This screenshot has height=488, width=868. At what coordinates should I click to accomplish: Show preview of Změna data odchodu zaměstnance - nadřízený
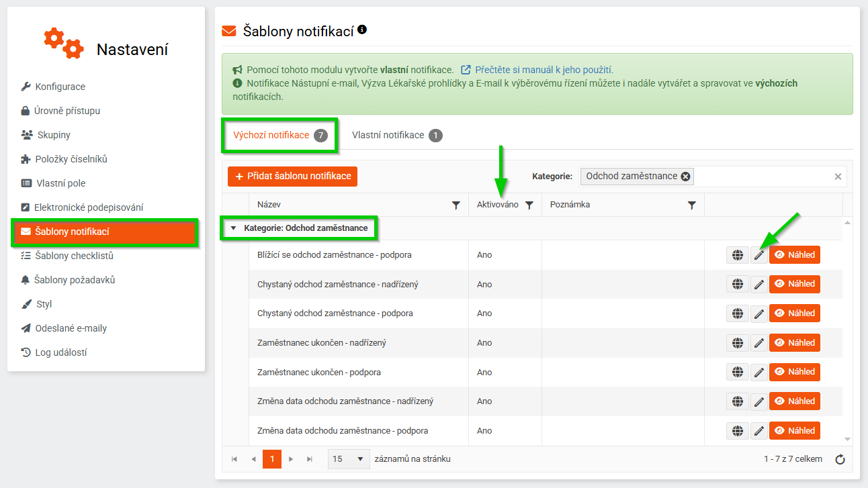[x=795, y=401]
